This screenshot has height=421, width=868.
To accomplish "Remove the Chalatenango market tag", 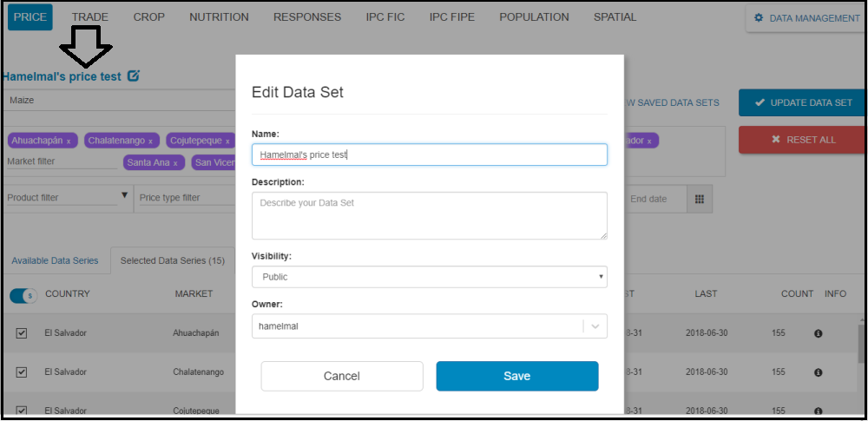I will 150,141.
